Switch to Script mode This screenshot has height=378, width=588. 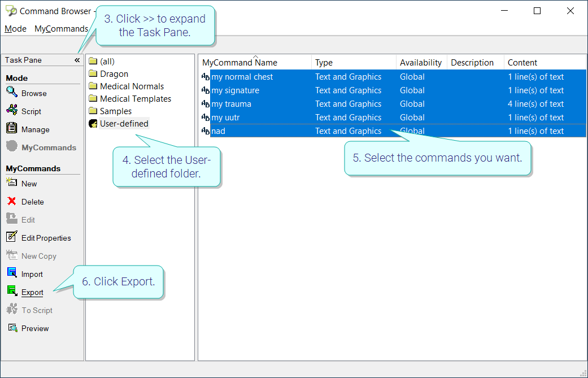click(x=31, y=111)
